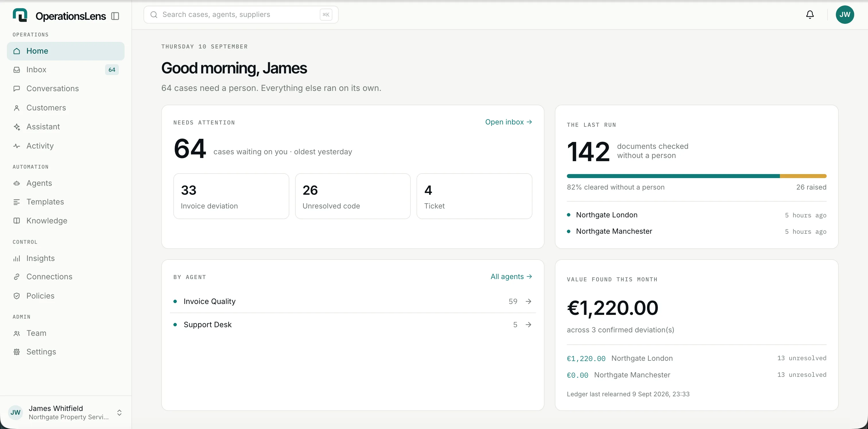Click 'Ledger last relearned 9 Sept 2026, 23:33'

pyautogui.click(x=628, y=394)
